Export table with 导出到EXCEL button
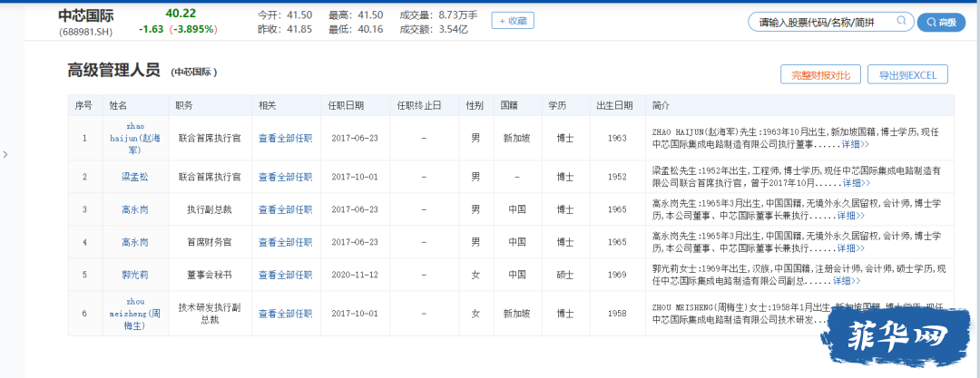 click(x=907, y=74)
